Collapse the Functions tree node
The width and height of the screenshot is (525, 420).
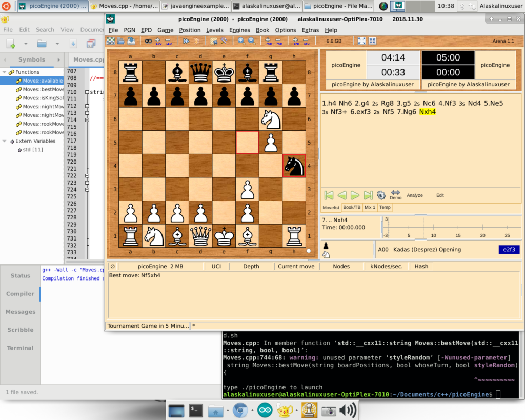(5, 72)
